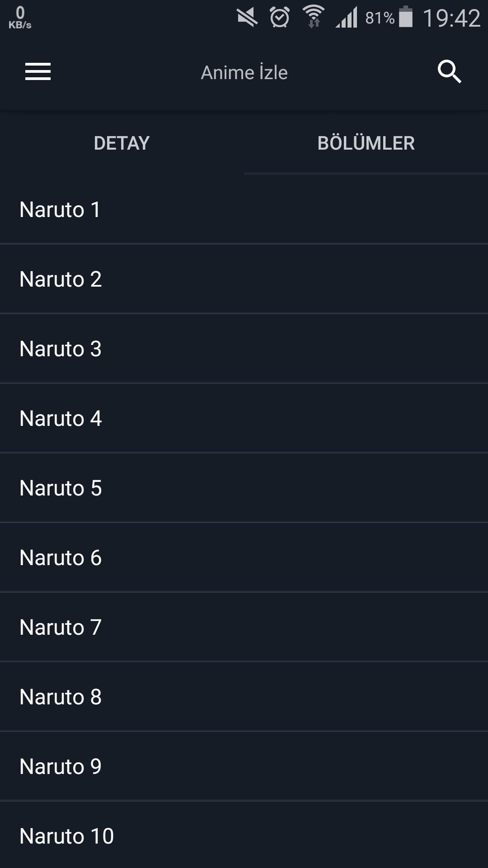Viewport: 488px width, 868px height.
Task: Choose Naruto 3 from the list
Action: point(244,349)
